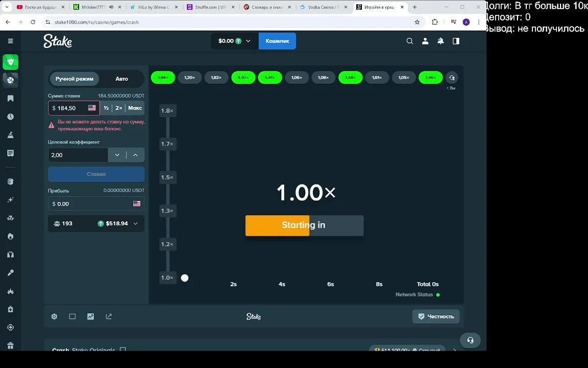
Task: Click the search magnifier icon
Action: [x=409, y=41]
